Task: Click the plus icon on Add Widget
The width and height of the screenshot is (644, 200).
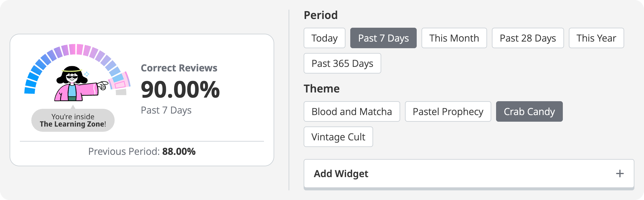Action: [620, 173]
